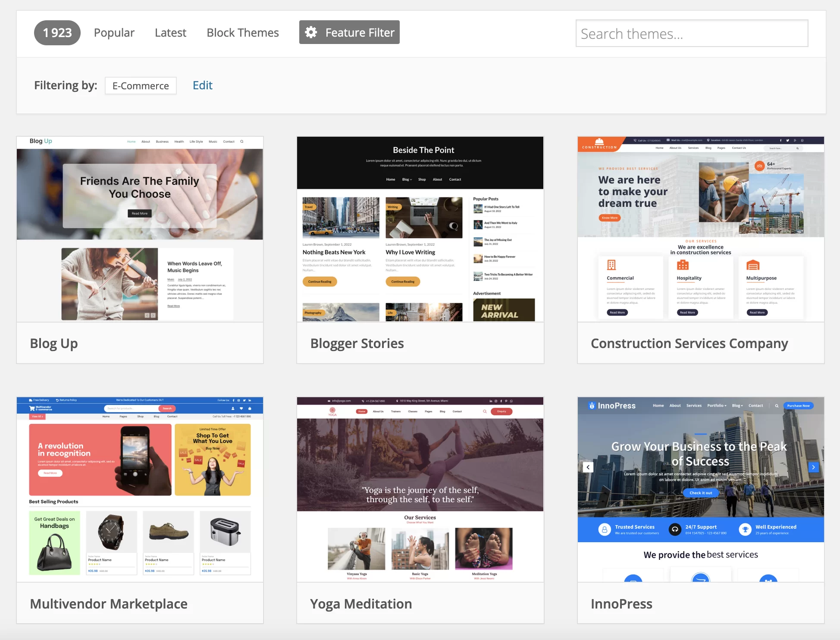Click the left carousel arrow on InnoPress preview
Screen dimensions: 840x640
pos(588,466)
